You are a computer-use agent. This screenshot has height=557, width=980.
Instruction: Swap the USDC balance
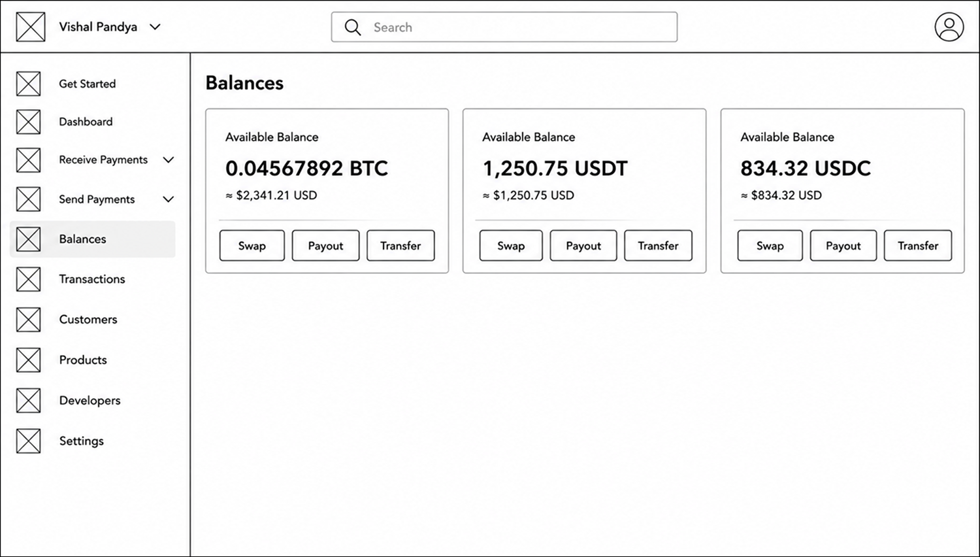tap(770, 246)
